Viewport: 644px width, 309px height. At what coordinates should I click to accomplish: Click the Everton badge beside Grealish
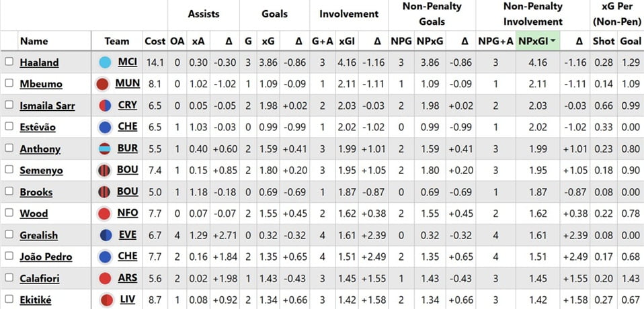point(104,234)
